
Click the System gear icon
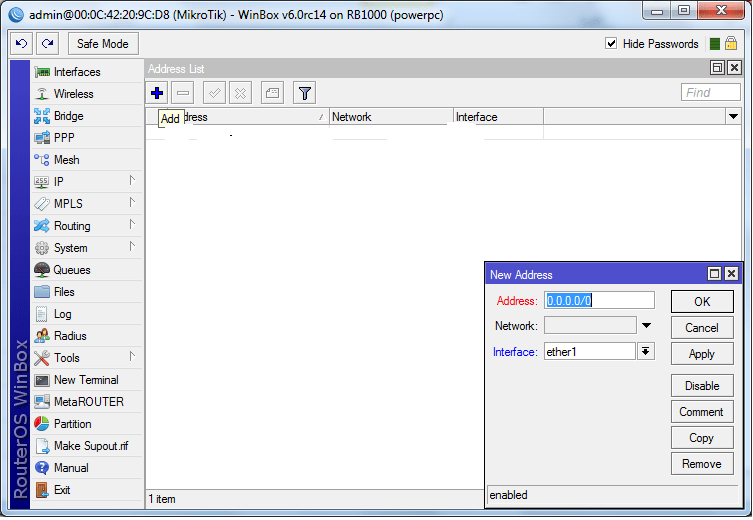[x=42, y=248]
